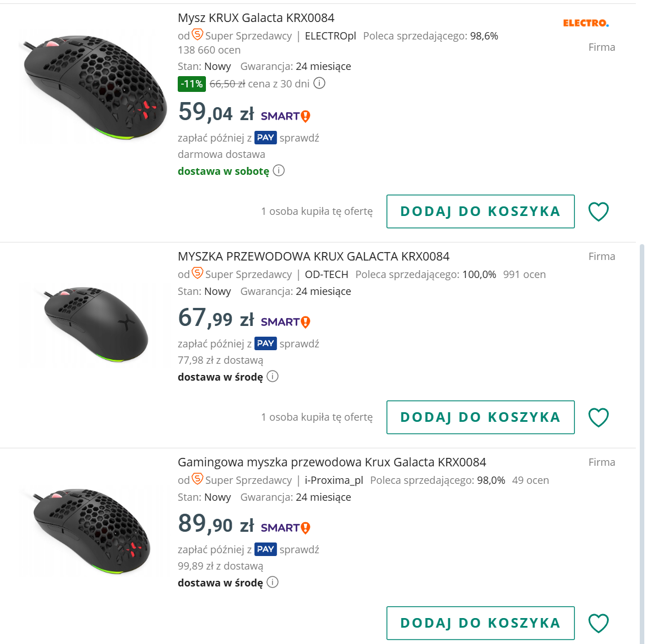This screenshot has width=646, height=644.
Task: Click heart icon for i-Proxima_pl offer
Action: [x=598, y=624]
